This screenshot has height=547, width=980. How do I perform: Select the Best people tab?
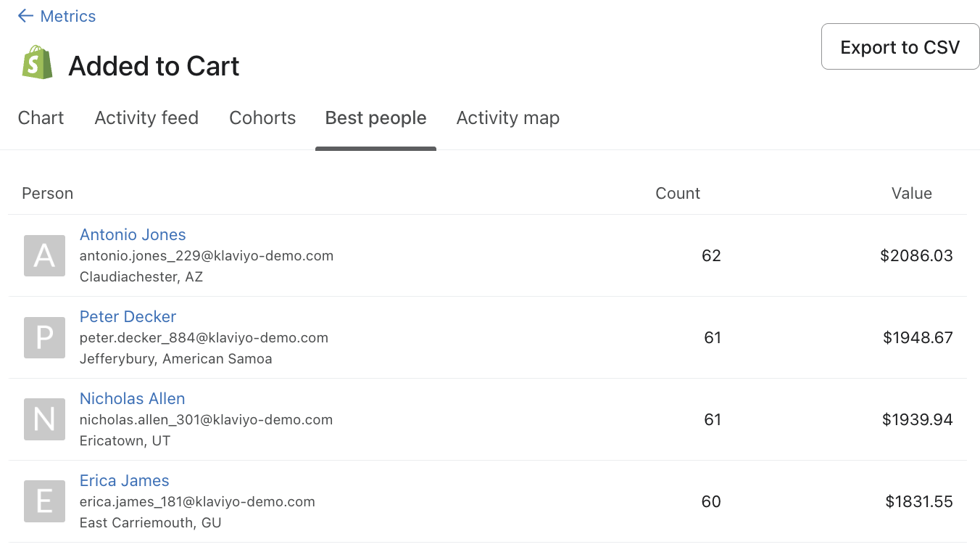click(x=375, y=118)
